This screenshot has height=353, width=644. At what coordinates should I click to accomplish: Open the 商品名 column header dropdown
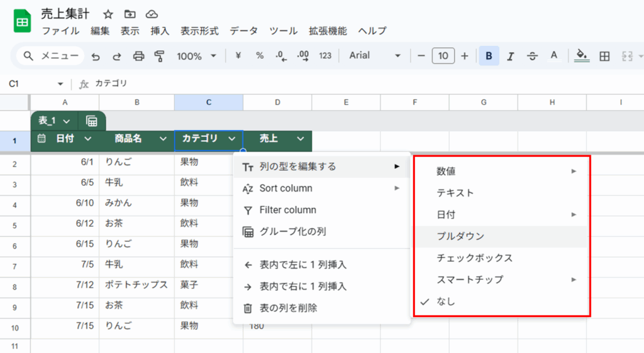coord(163,139)
